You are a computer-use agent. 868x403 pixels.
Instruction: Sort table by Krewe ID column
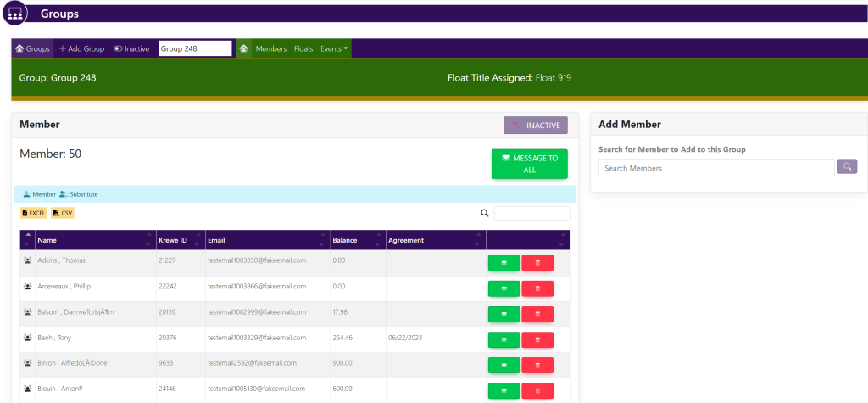point(180,240)
